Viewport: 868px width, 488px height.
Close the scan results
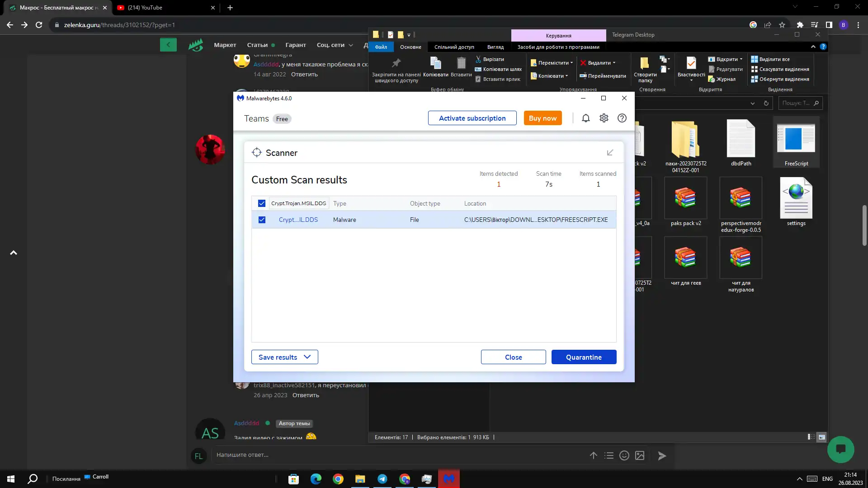[x=513, y=357]
